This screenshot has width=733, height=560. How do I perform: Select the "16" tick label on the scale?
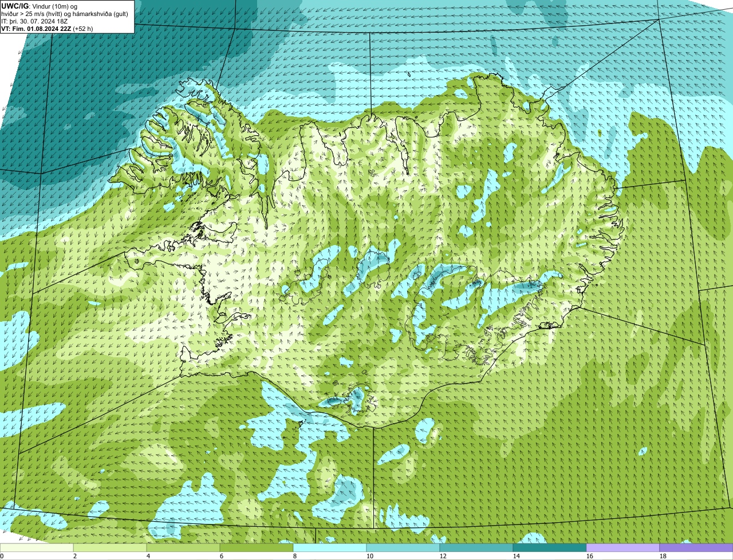pyautogui.click(x=590, y=556)
